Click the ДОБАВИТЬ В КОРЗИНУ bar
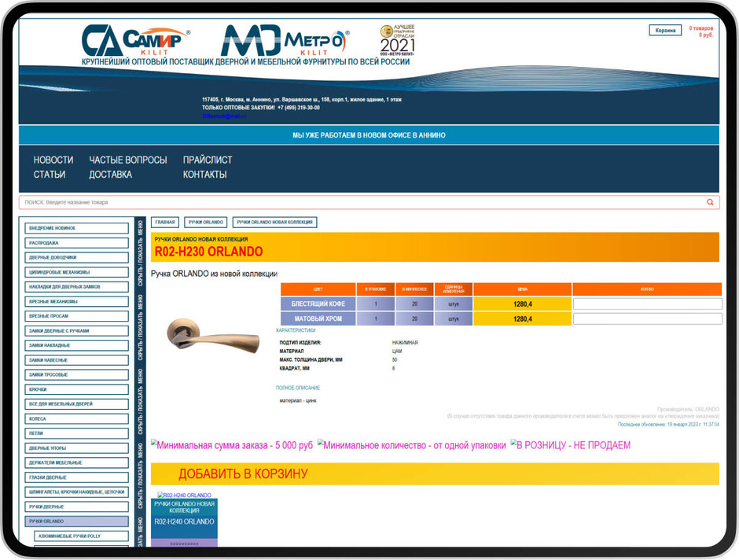 tap(435, 473)
